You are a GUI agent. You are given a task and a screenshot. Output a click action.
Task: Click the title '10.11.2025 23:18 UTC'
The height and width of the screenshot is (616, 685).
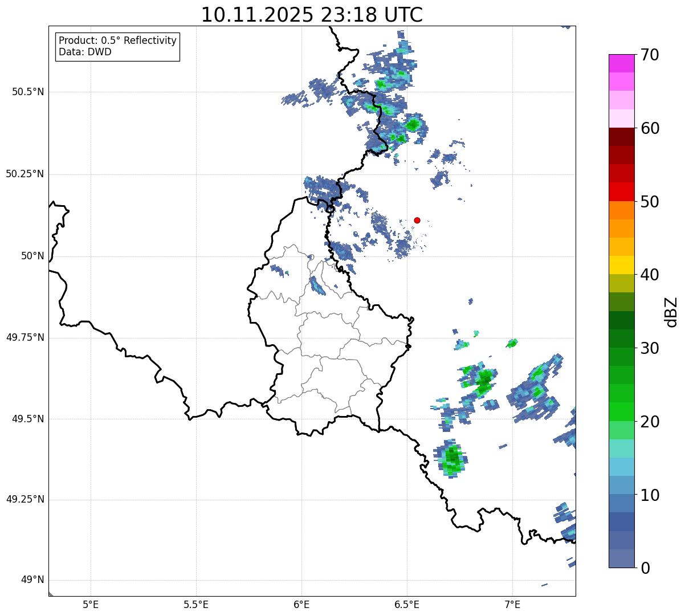[x=312, y=15]
